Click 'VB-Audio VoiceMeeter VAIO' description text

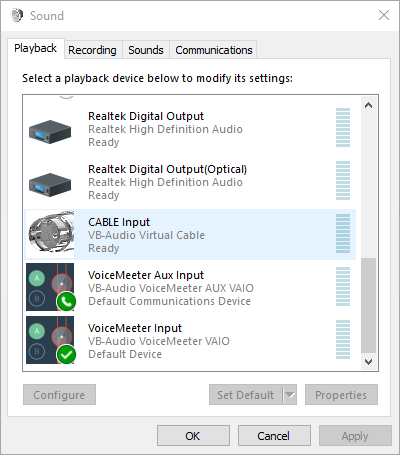(x=159, y=341)
